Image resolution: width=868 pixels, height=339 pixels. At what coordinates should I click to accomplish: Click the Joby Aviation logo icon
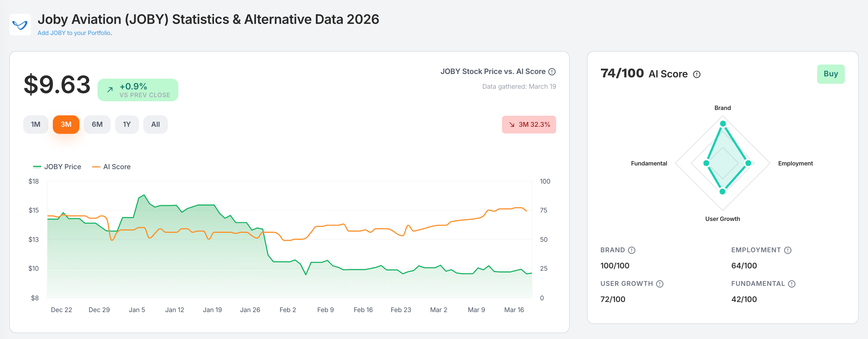pyautogui.click(x=20, y=25)
